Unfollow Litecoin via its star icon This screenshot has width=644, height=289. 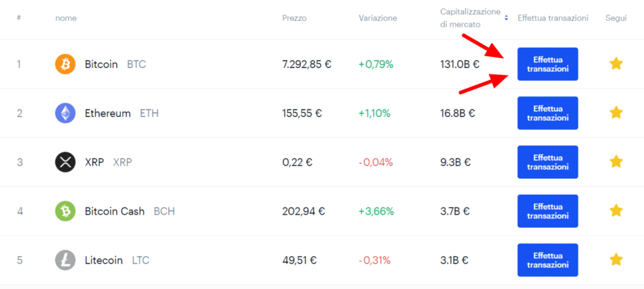(616, 259)
